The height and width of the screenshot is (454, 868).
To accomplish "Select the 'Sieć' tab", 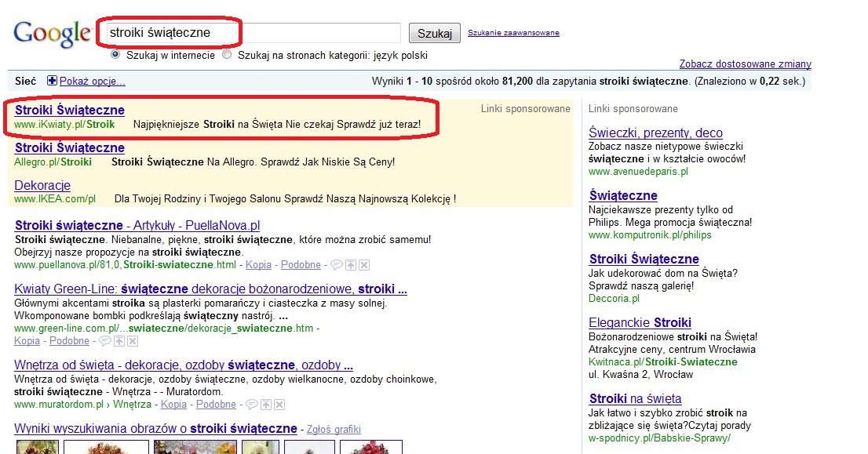I will click(x=24, y=80).
